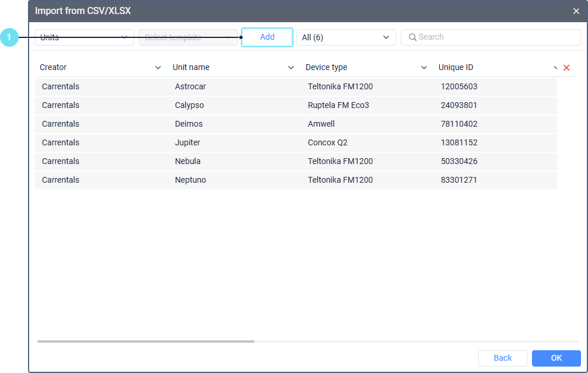This screenshot has height=373, width=588.
Task: Click the unique ID 13081152 cell
Action: [x=459, y=142]
